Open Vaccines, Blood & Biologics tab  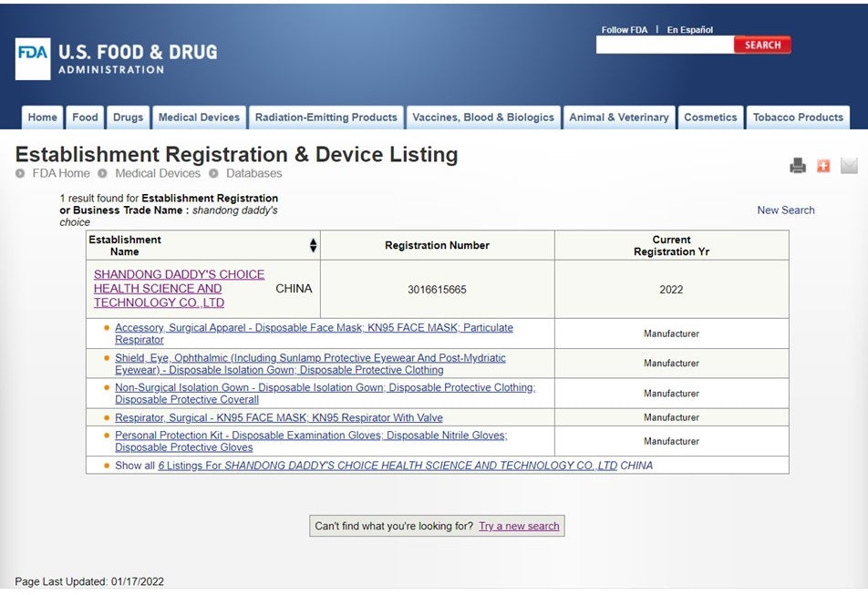483,118
